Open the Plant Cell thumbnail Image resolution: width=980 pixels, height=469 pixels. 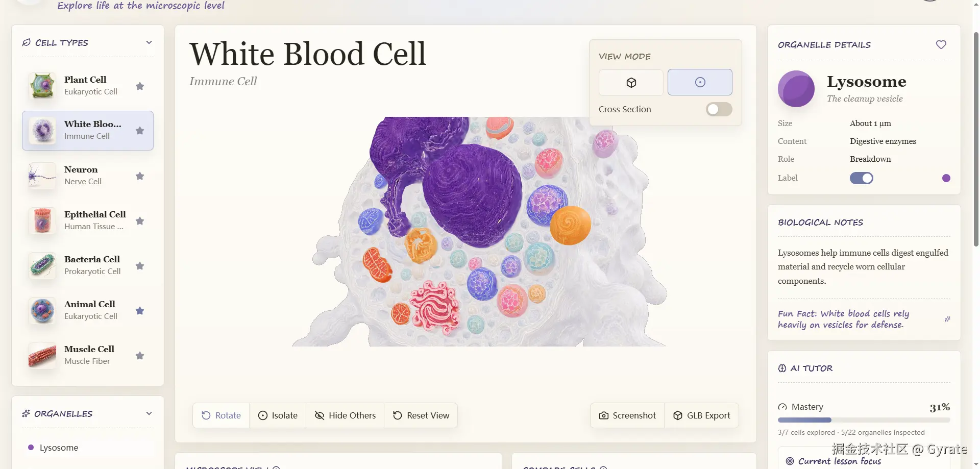point(42,86)
